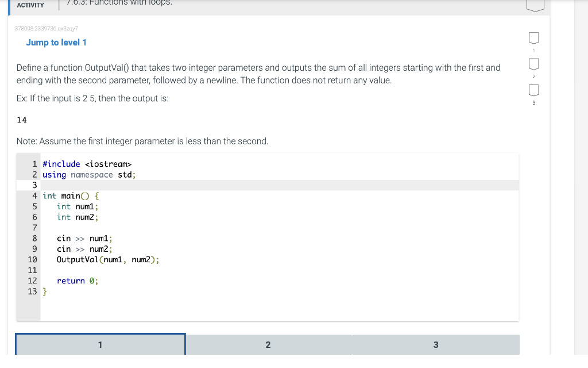Select the level 1 tab
Screen dimensions: 588x368
(x=100, y=344)
